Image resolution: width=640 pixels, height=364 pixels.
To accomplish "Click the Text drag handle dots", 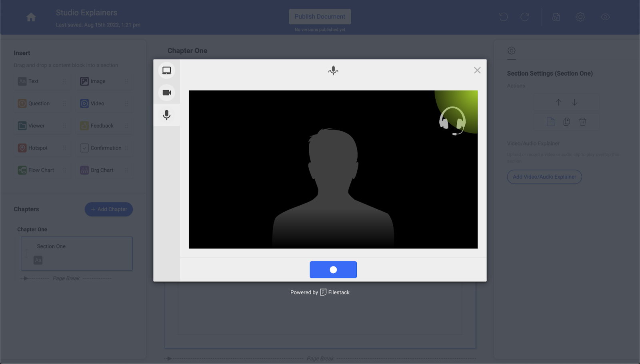I will tap(64, 81).
